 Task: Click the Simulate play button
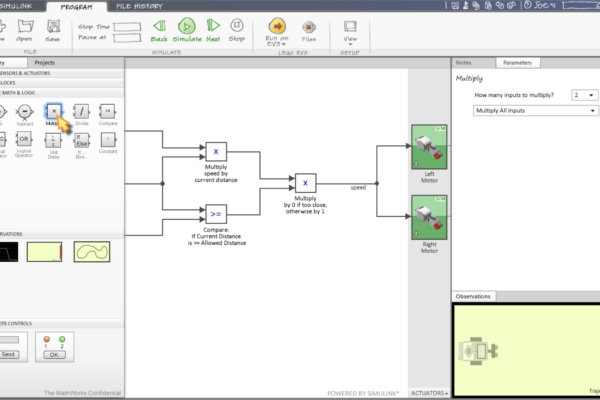(x=188, y=28)
